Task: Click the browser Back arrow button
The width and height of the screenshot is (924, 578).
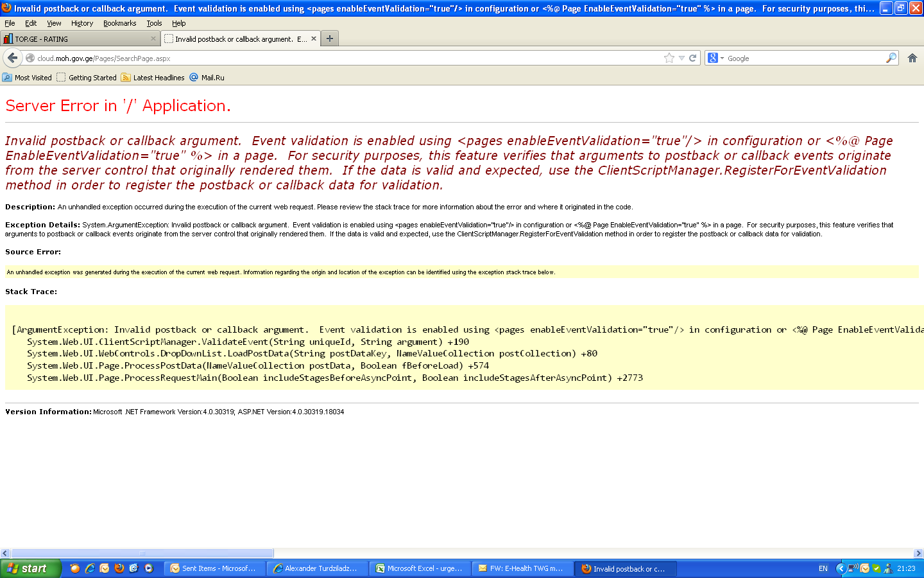Action: point(13,58)
